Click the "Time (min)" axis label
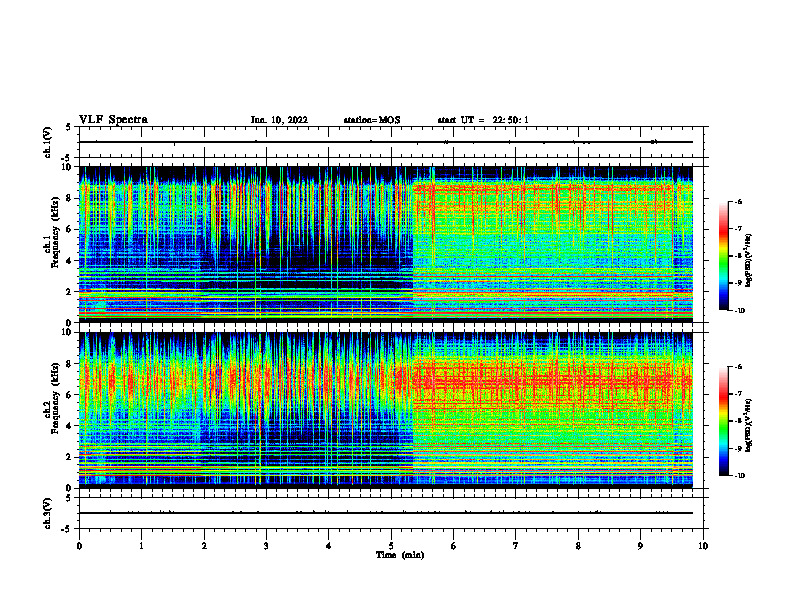This screenshot has height=612, width=792. [400, 555]
